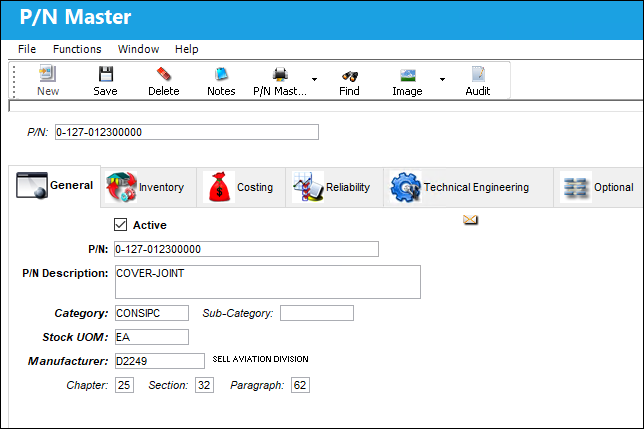Open the File menu
This screenshot has height=429, width=644.
point(27,49)
